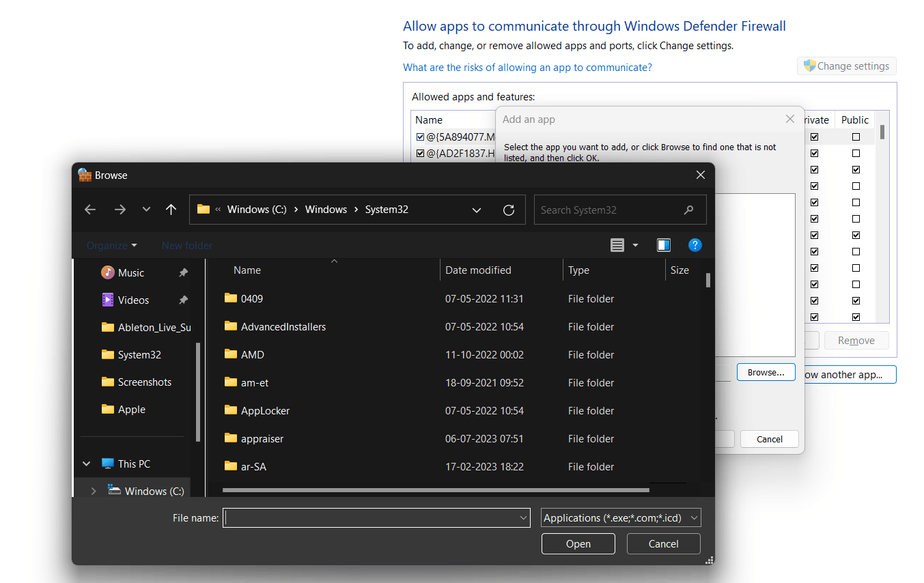The image size is (924, 583).
Task: Click the forward navigation arrow
Action: tap(120, 210)
